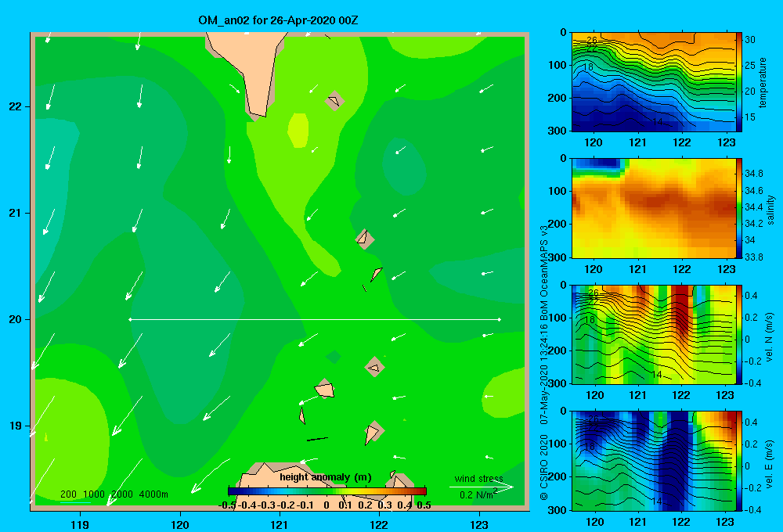Open the salinity depth section panel
Viewport: 783px width, 532px height.
point(654,208)
